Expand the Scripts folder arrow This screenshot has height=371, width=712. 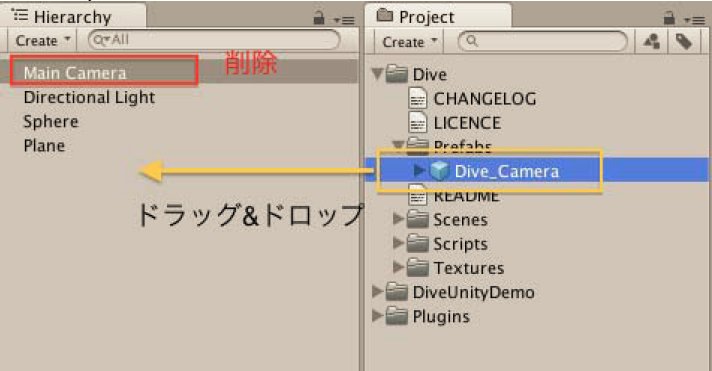pos(398,243)
